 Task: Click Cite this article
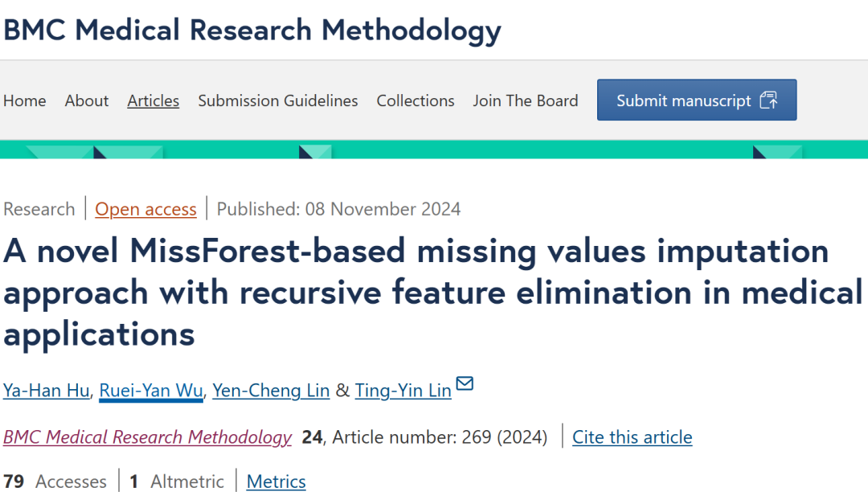tap(632, 437)
